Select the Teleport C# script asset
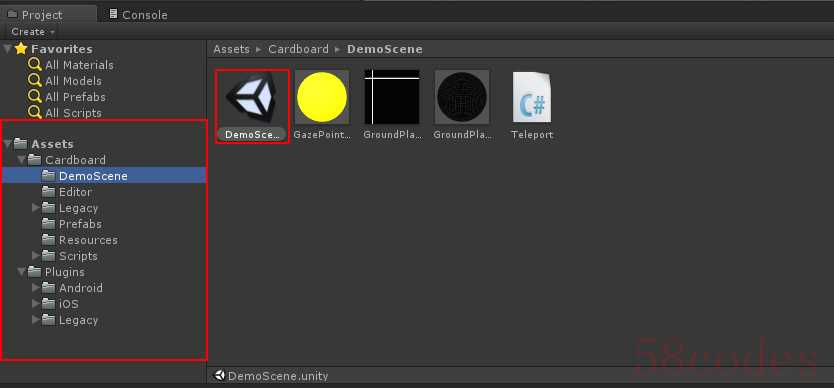The width and height of the screenshot is (834, 388). tap(532, 97)
